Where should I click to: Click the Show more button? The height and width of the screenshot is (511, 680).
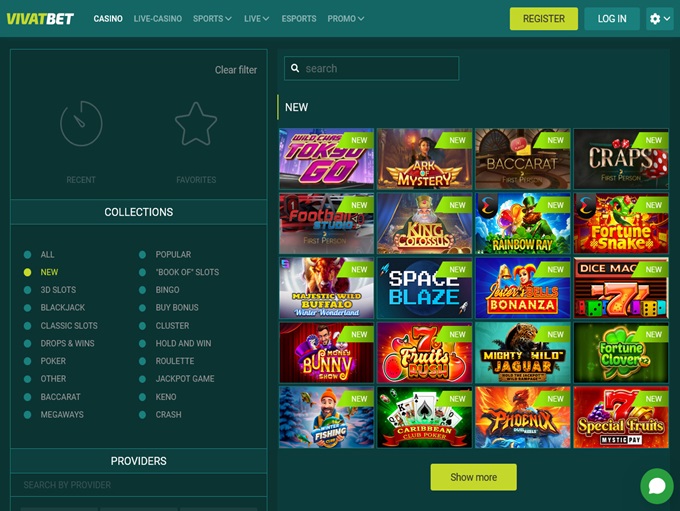click(x=474, y=477)
